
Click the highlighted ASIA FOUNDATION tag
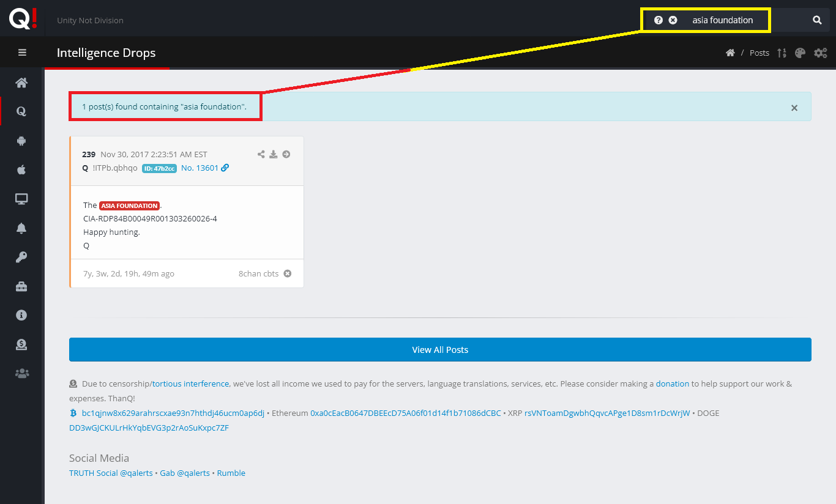[129, 206]
